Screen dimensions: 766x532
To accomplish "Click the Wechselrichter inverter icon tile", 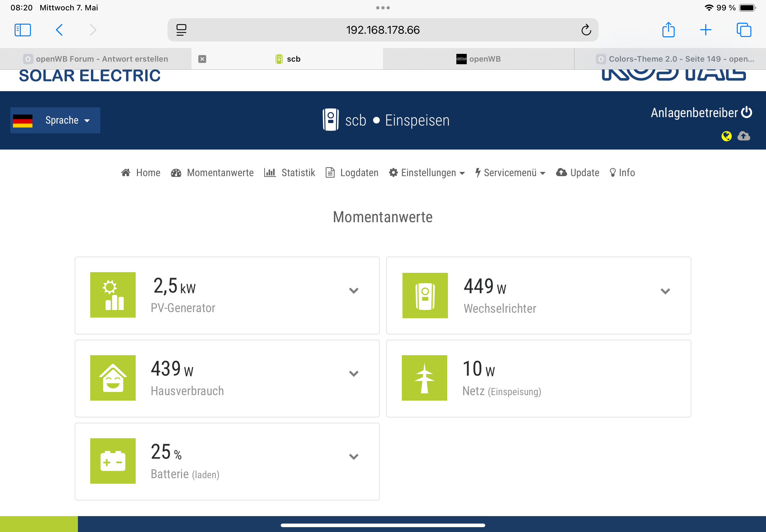I will (425, 295).
